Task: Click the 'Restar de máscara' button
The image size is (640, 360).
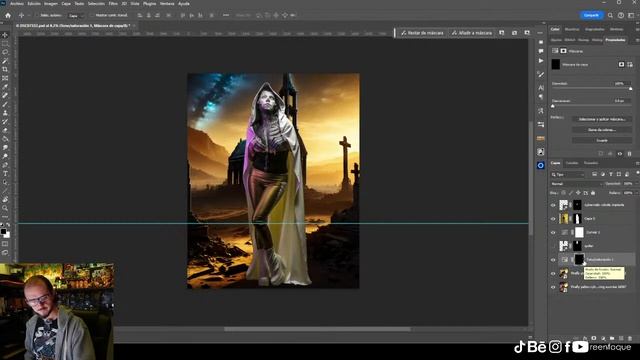Action: coord(422,33)
